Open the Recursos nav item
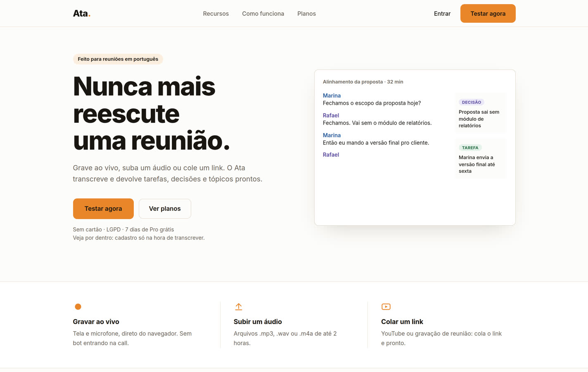The height and width of the screenshot is (372, 588). click(x=216, y=14)
